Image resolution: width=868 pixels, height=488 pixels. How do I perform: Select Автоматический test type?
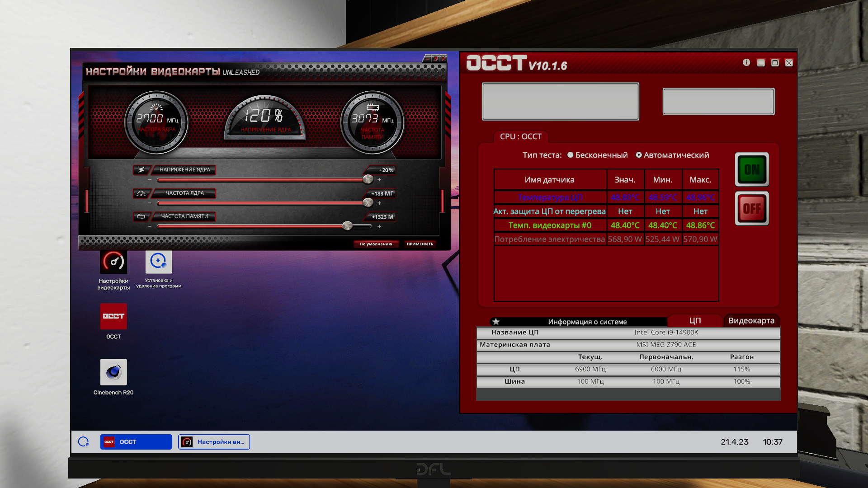tap(672, 155)
